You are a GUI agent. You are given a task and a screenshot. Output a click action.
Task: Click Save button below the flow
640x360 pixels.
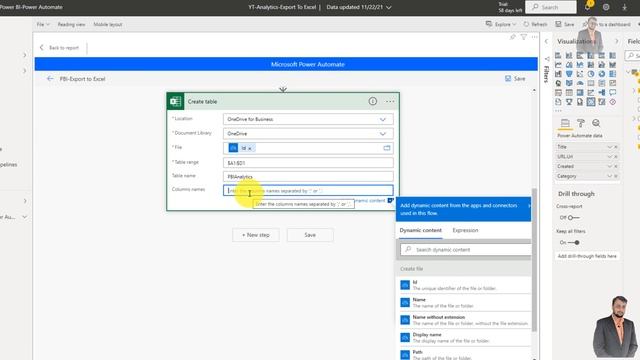(310, 235)
